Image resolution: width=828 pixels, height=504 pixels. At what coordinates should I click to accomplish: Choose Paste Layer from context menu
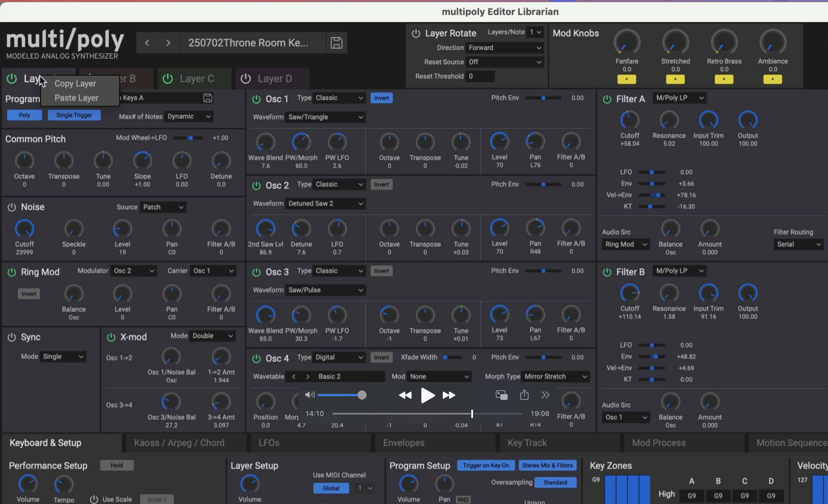click(76, 98)
